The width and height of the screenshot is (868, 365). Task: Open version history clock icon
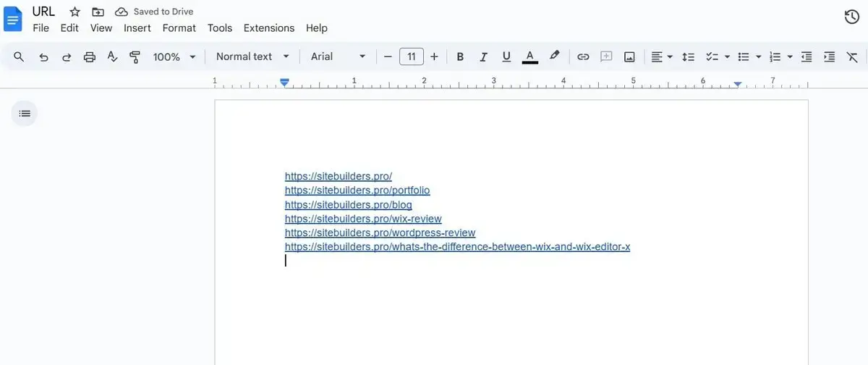852,17
